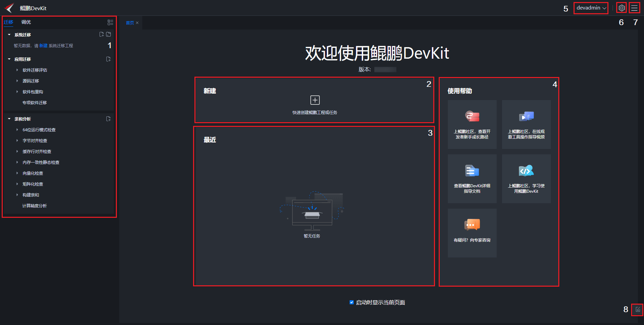Screen dimensions: 644x325
Task: Click the plus icon to create new project
Action: (315, 100)
